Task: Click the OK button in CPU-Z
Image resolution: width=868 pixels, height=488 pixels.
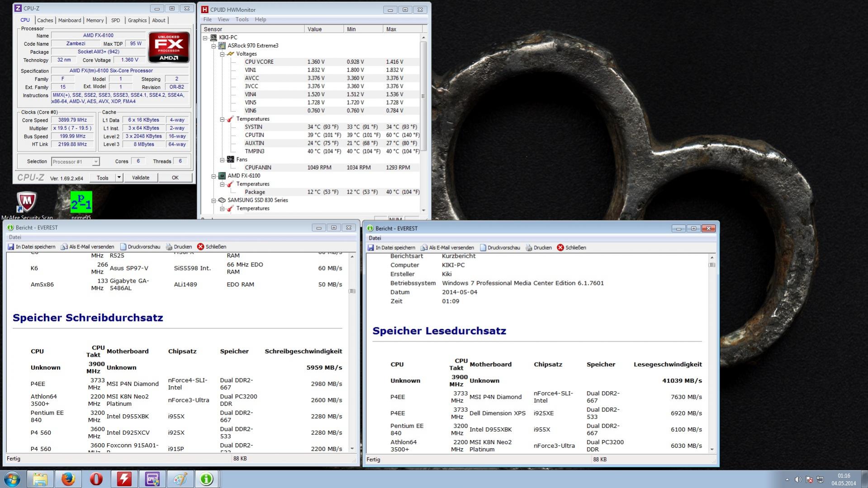Action: coord(175,178)
